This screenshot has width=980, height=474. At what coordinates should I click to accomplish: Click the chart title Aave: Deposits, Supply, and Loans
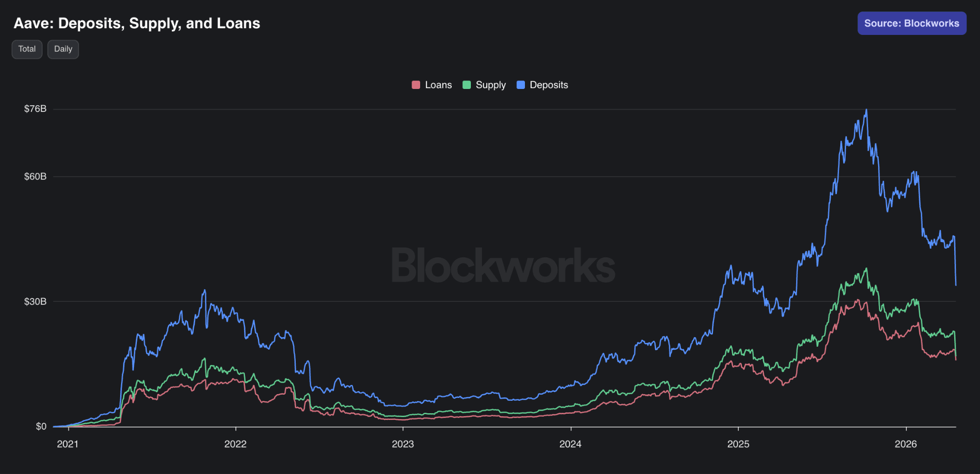137,23
